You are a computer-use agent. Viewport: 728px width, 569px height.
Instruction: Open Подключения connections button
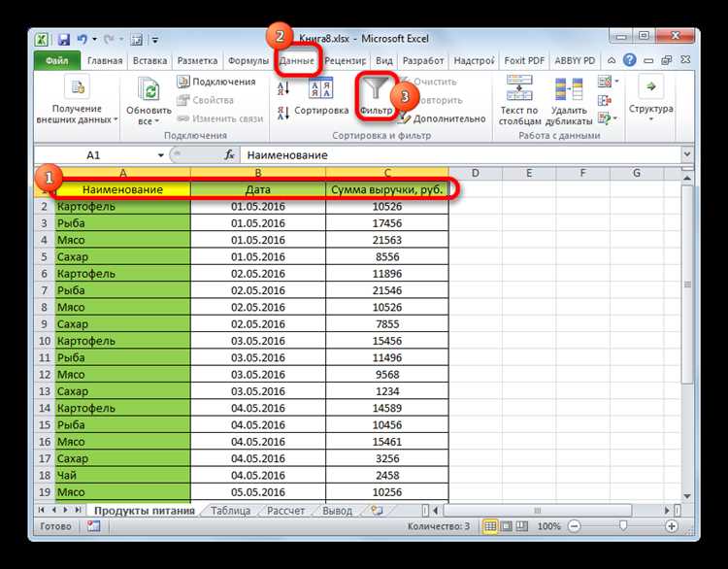(x=216, y=82)
